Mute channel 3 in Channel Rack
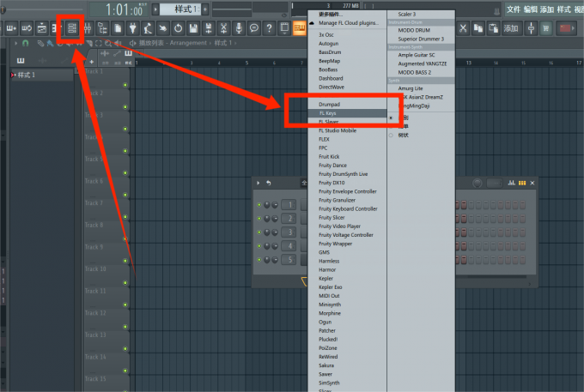Screen dimensions: 584x392 [259, 232]
